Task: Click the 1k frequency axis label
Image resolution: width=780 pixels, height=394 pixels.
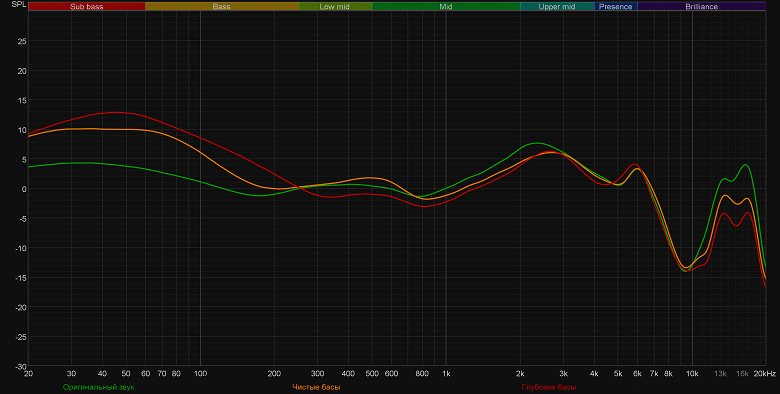Action: point(446,374)
